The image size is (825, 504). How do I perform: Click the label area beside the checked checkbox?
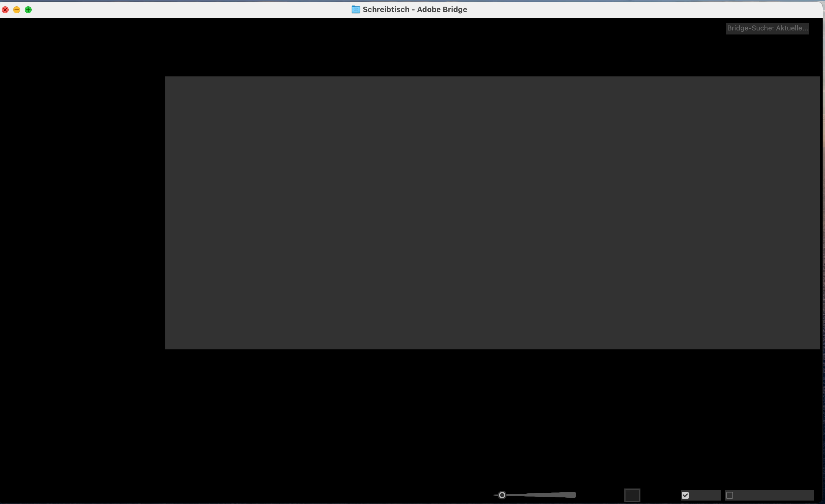click(705, 495)
